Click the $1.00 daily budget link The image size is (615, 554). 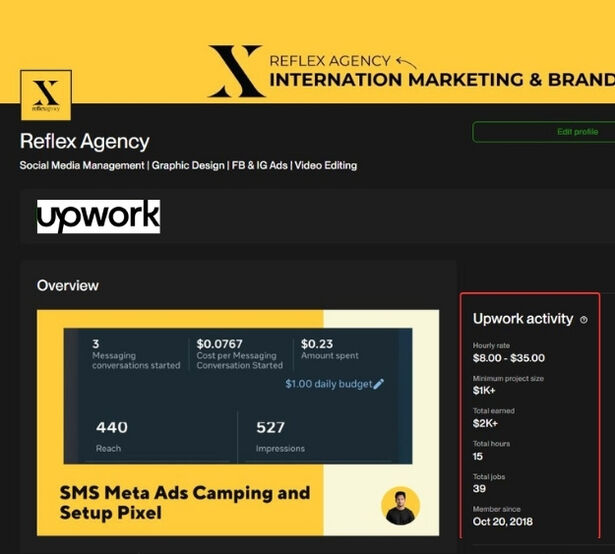point(328,384)
